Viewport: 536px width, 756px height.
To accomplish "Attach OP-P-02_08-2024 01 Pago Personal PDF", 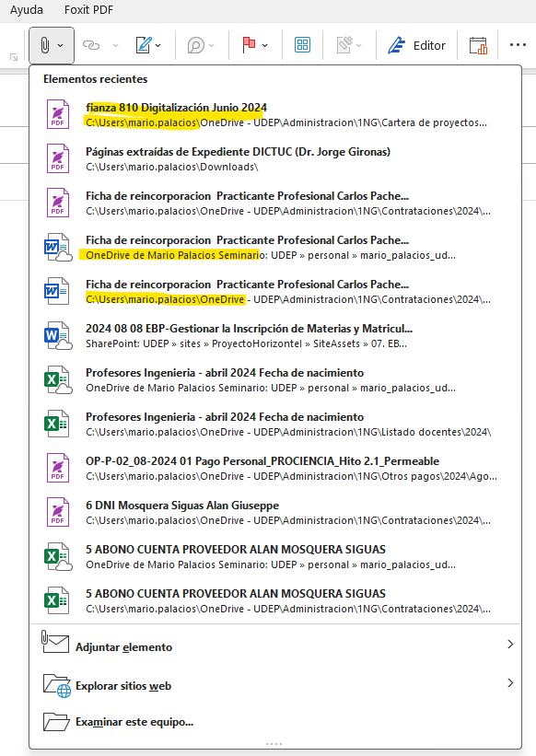I will (x=275, y=468).
